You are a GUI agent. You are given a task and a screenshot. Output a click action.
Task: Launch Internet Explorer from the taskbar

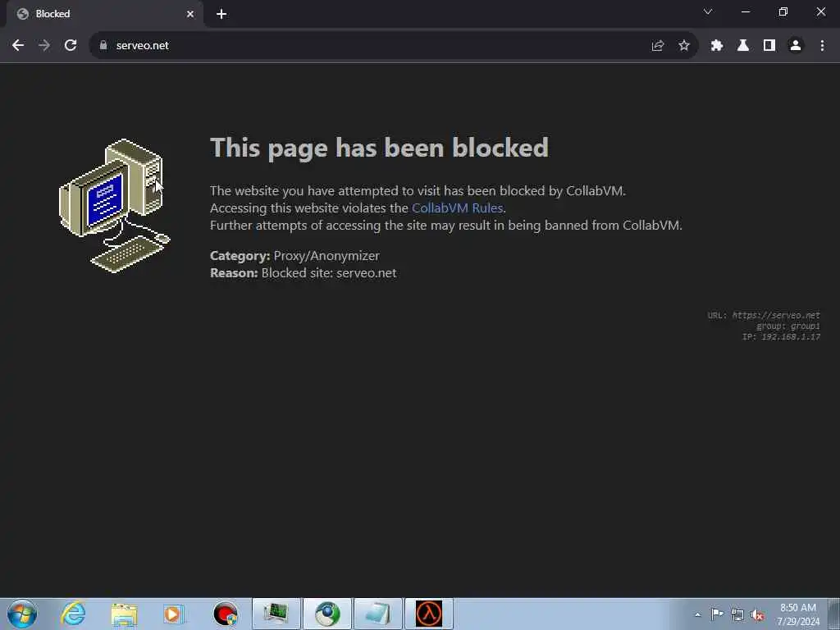click(73, 614)
